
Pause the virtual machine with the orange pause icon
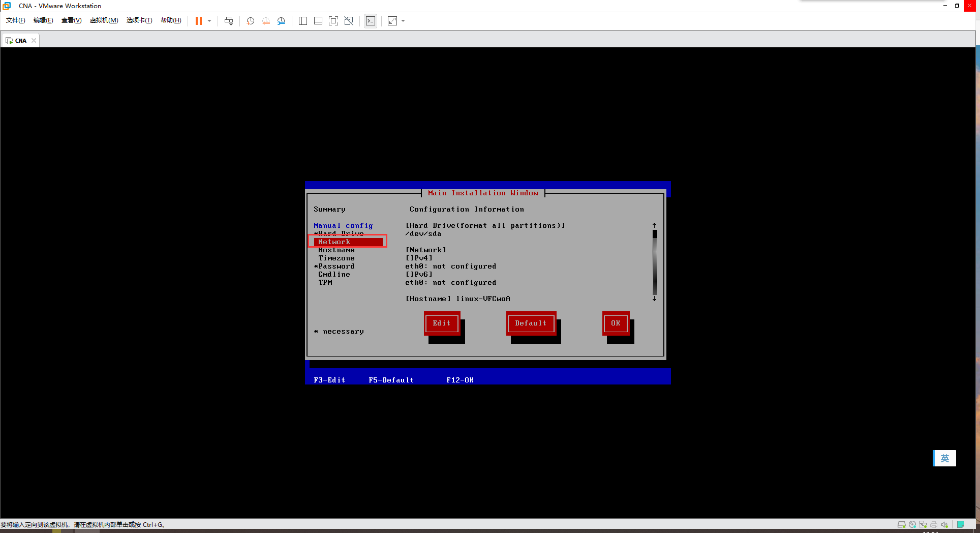point(199,21)
